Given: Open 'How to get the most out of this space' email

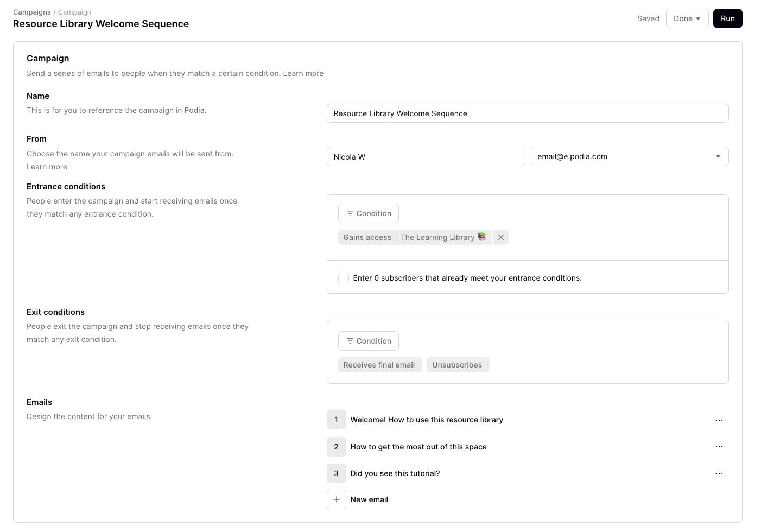Looking at the screenshot, I should click(x=418, y=447).
